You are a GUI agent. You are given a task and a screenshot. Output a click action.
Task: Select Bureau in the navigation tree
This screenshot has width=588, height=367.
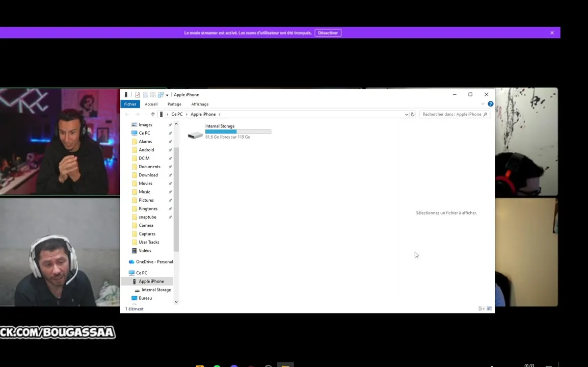145,298
